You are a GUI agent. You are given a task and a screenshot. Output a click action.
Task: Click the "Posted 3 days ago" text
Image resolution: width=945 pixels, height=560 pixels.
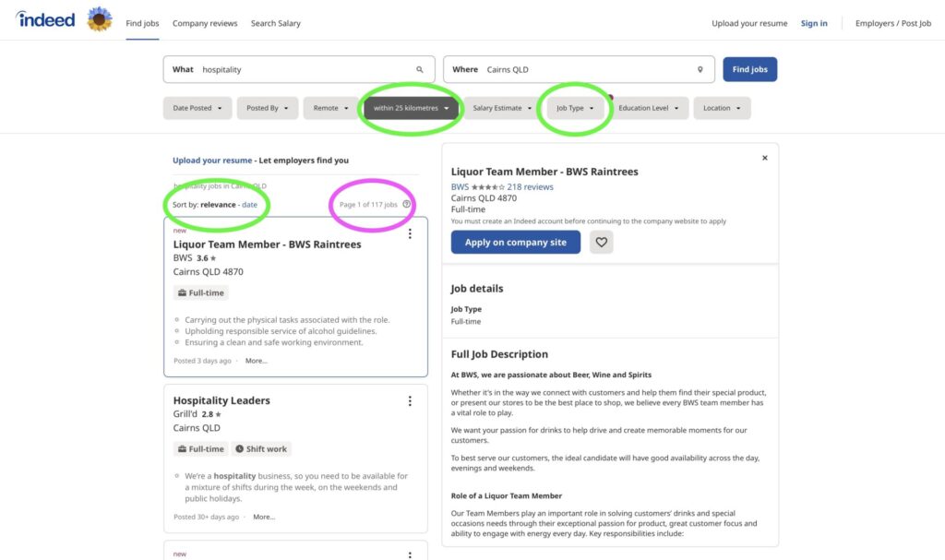(202, 361)
